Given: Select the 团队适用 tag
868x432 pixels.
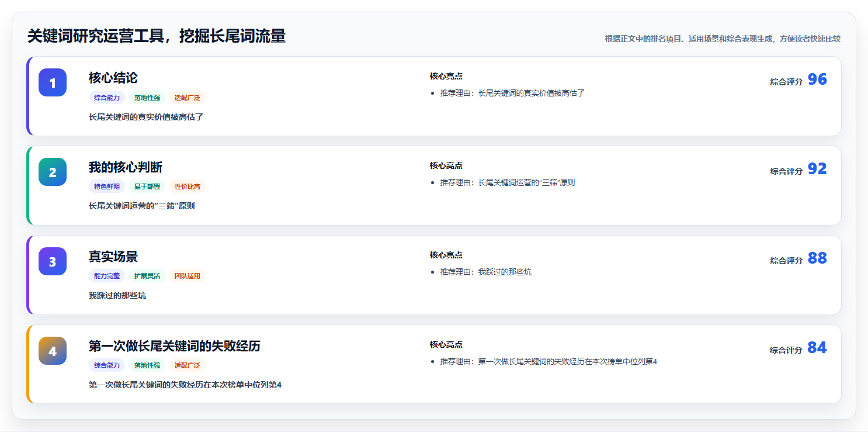Looking at the screenshot, I should coord(188,276).
